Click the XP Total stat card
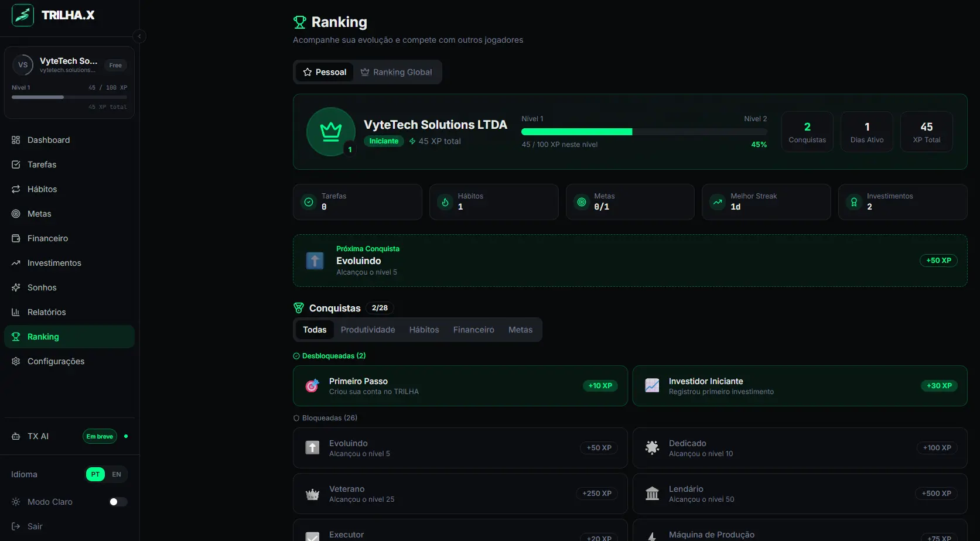 [927, 132]
